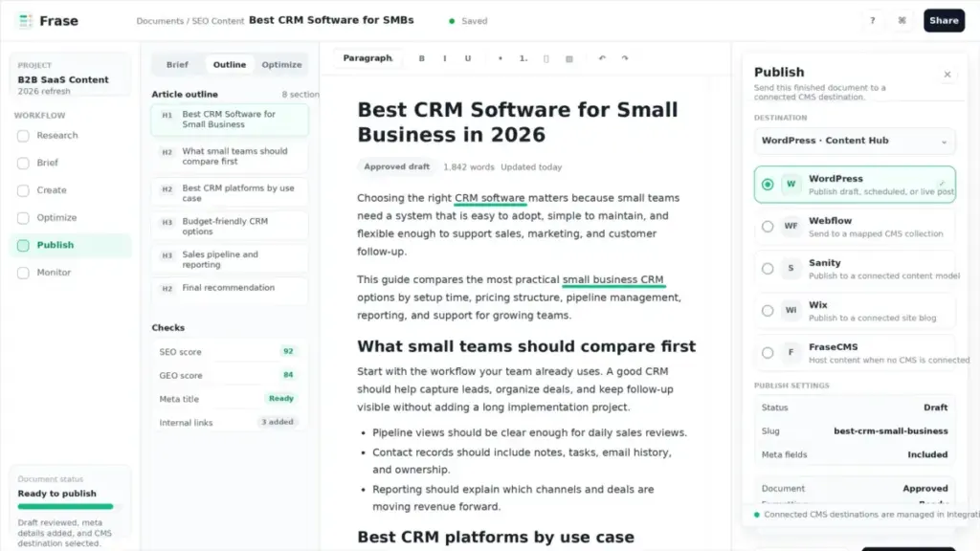Open help with the question mark icon
Viewport: 980px width, 551px height.
pyautogui.click(x=873, y=21)
